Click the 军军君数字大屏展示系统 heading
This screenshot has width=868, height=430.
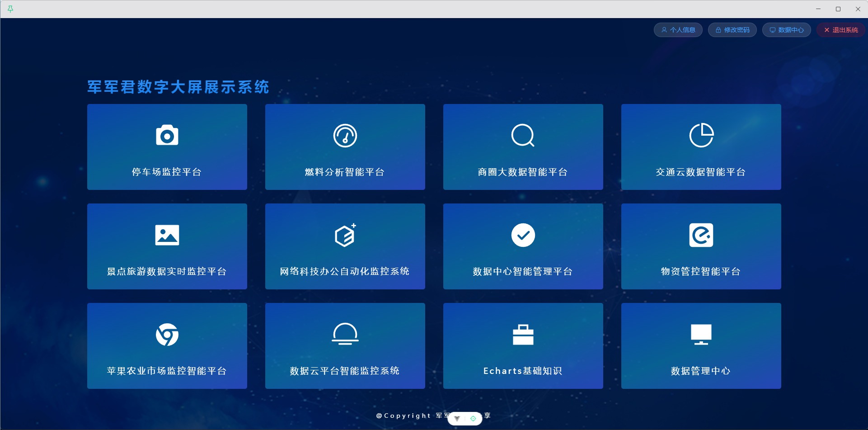pyautogui.click(x=178, y=87)
